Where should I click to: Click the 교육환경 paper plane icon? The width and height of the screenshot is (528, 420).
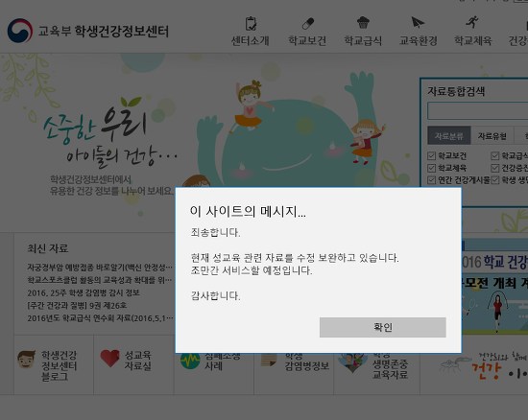[418, 22]
